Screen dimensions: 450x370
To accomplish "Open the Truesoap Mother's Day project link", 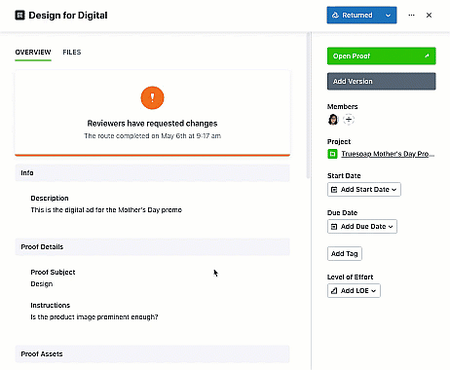I will click(x=388, y=154).
